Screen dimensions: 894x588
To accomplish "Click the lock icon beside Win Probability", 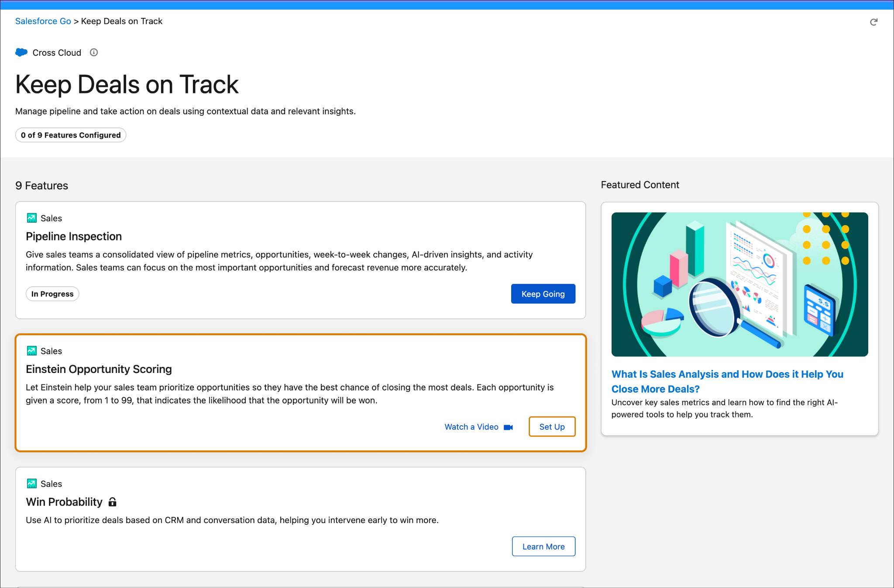I will click(x=112, y=502).
